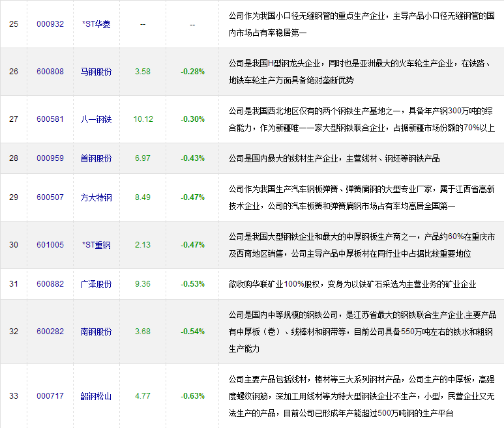
Task: Open stock code link 600581
Action: (x=50, y=119)
